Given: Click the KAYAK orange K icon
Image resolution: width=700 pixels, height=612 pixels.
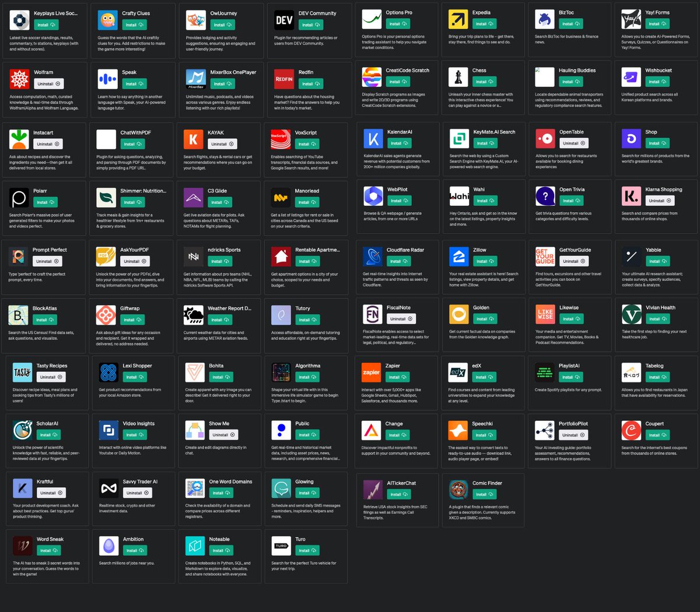Looking at the screenshot, I should click(194, 139).
